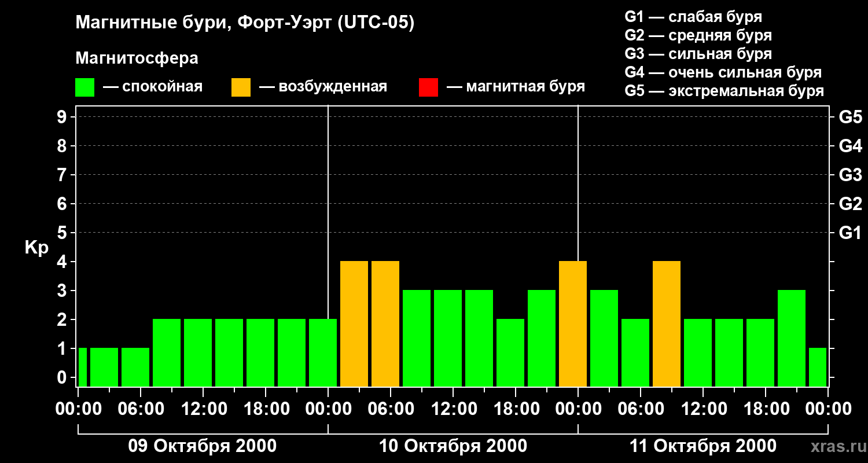Click the '11 Октября 2000' date label
This screenshot has height=463, width=868.
click(x=703, y=446)
